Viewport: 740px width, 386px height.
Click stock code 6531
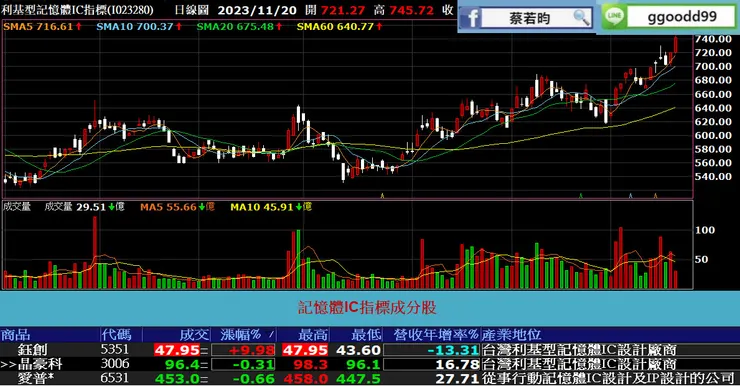click(x=115, y=378)
